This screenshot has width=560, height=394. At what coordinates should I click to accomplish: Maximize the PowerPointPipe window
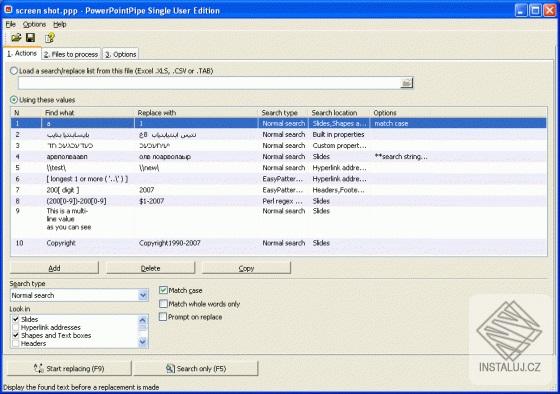pos(535,10)
